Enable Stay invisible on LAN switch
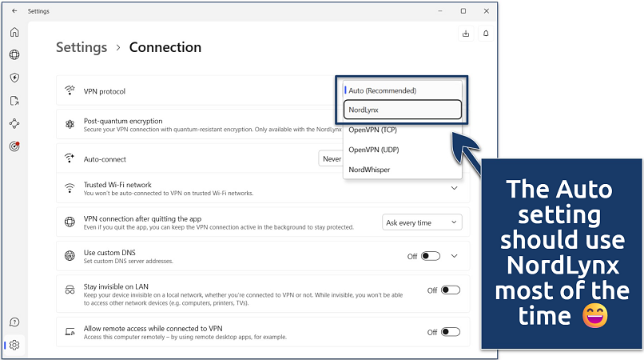644x360 pixels. (x=451, y=290)
